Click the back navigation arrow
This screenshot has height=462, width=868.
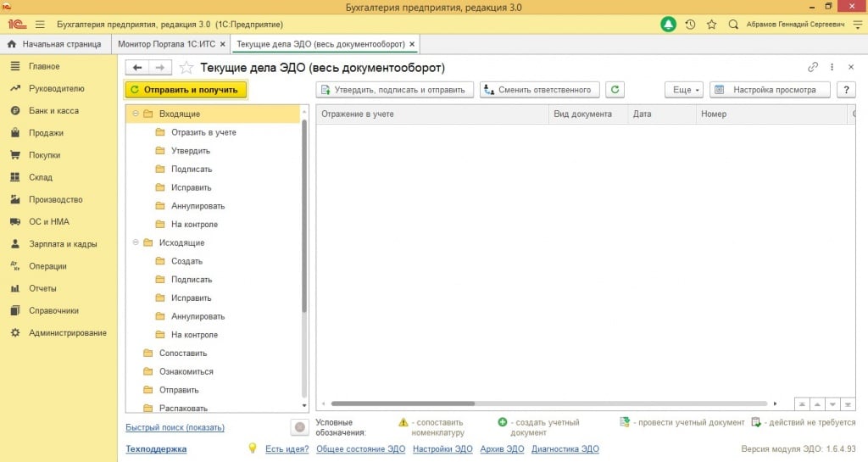(x=137, y=68)
